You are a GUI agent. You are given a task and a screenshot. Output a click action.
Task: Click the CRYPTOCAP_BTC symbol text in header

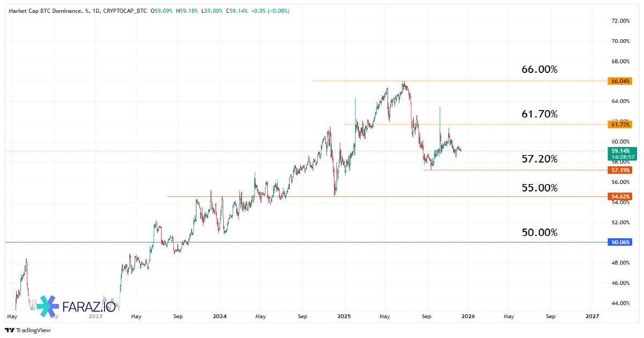coord(126,11)
